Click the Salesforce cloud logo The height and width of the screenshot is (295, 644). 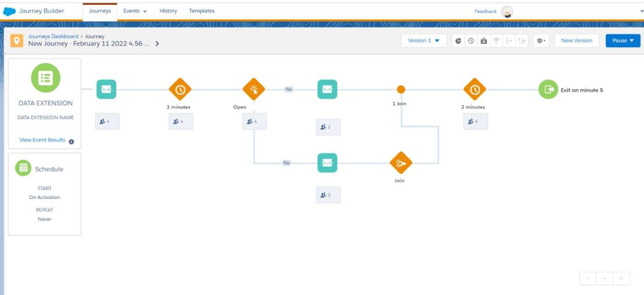point(9,11)
